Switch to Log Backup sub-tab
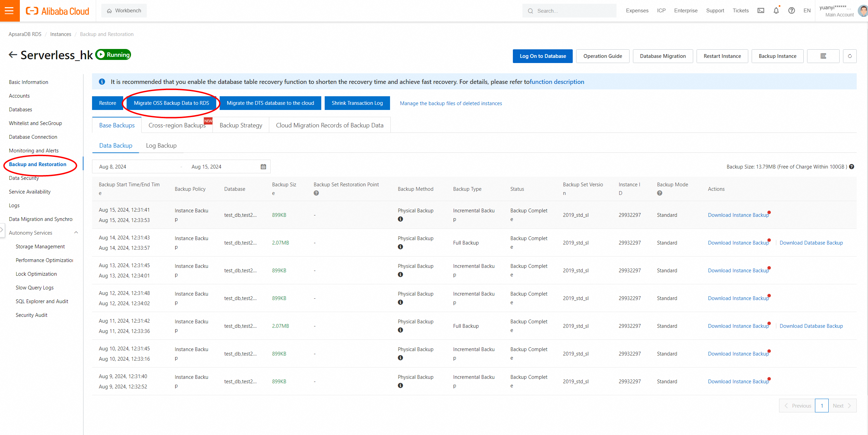The height and width of the screenshot is (435, 868). 161,146
